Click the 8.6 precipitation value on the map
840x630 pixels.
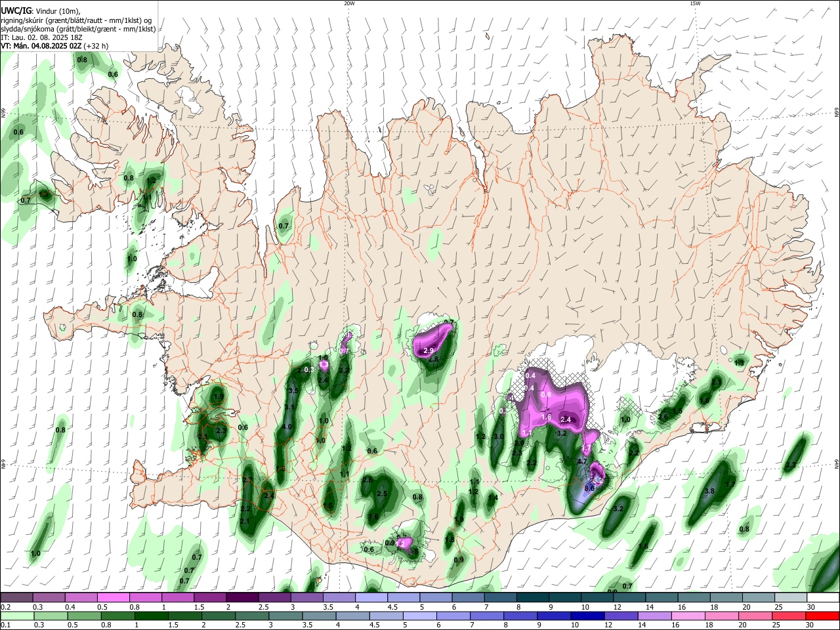point(589,488)
